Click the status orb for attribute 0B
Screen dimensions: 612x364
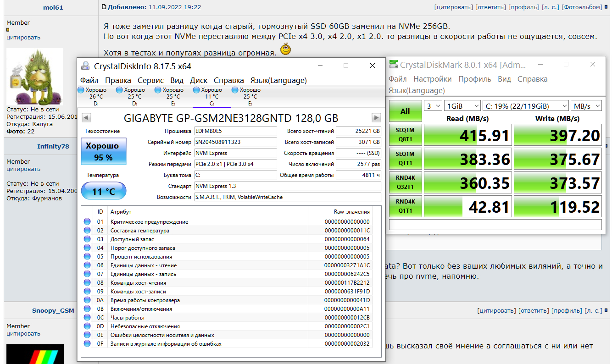[87, 309]
